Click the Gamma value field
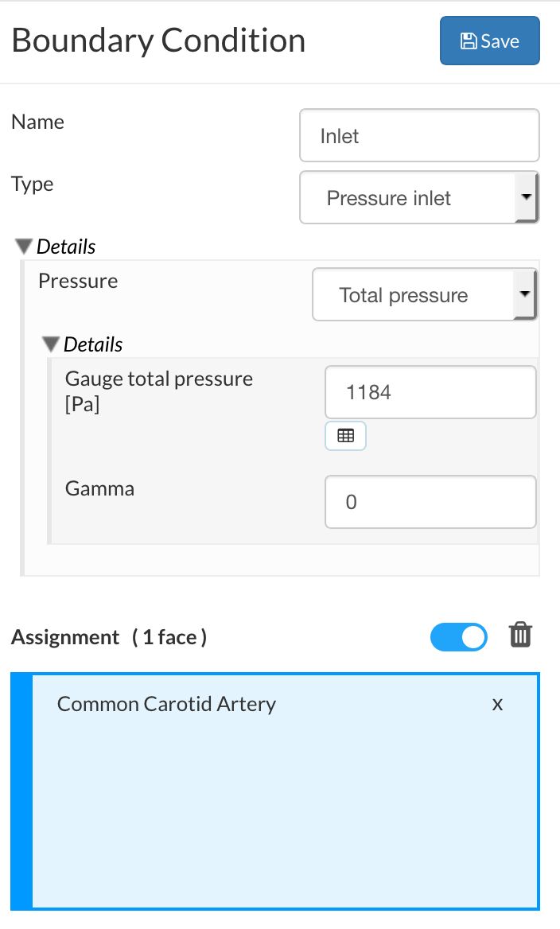560x929 pixels. click(x=430, y=502)
